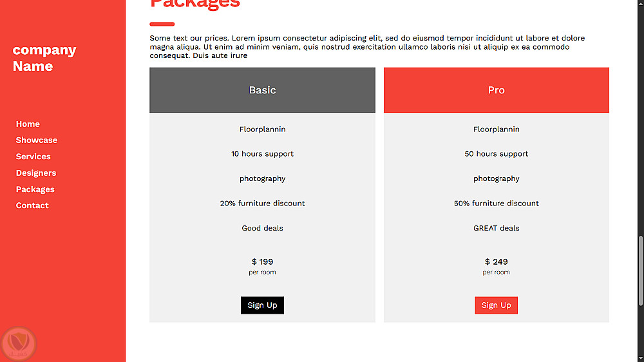The width and height of the screenshot is (644, 362).
Task: Click the $ 249 price text
Action: tap(496, 262)
